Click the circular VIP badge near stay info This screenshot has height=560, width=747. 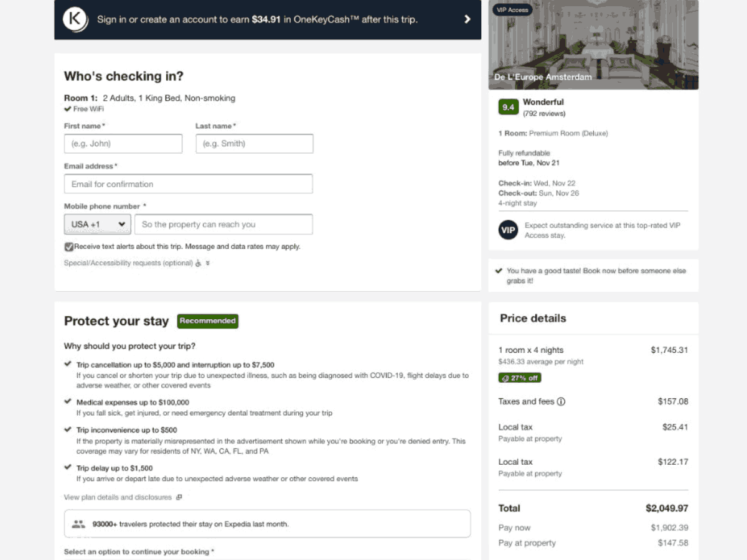pos(508,230)
